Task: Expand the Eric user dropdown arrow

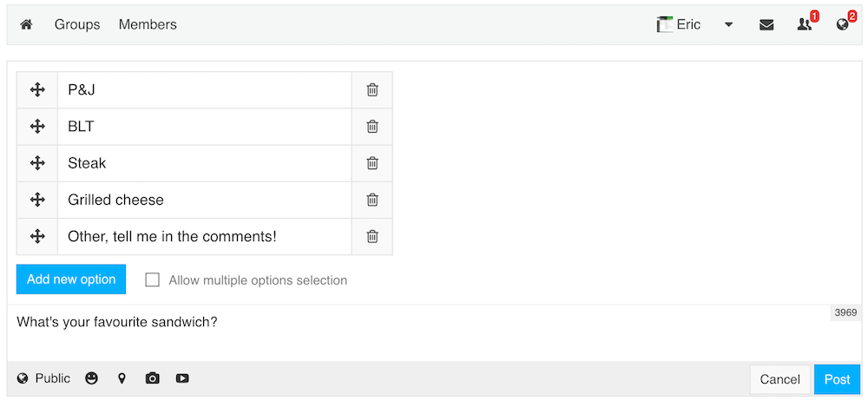Action: click(728, 25)
